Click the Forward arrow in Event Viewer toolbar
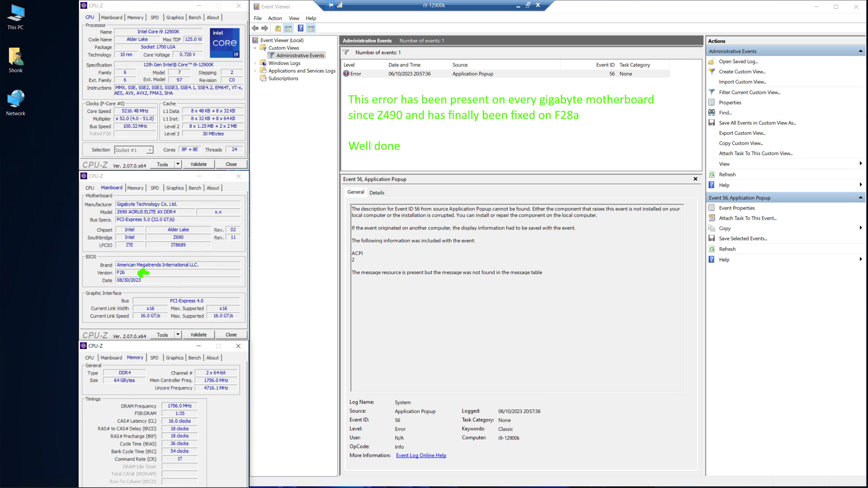 (x=265, y=28)
